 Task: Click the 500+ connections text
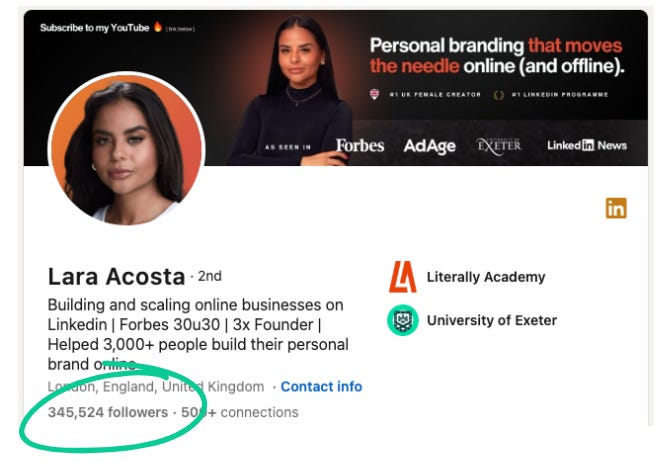click(x=240, y=412)
